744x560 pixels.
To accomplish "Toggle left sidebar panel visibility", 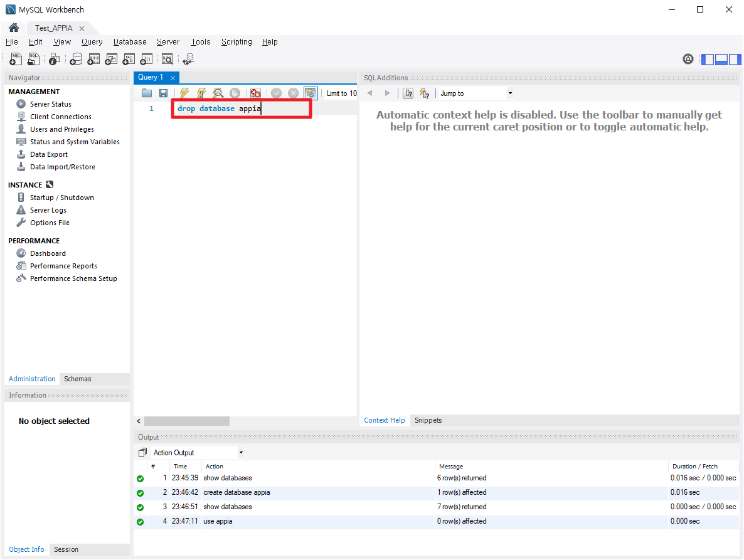I will (x=708, y=60).
